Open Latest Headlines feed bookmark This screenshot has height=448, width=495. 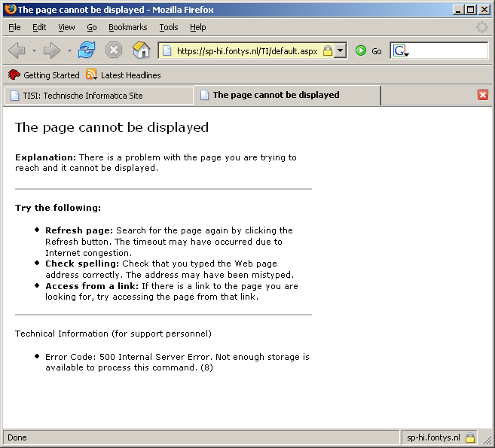124,75
